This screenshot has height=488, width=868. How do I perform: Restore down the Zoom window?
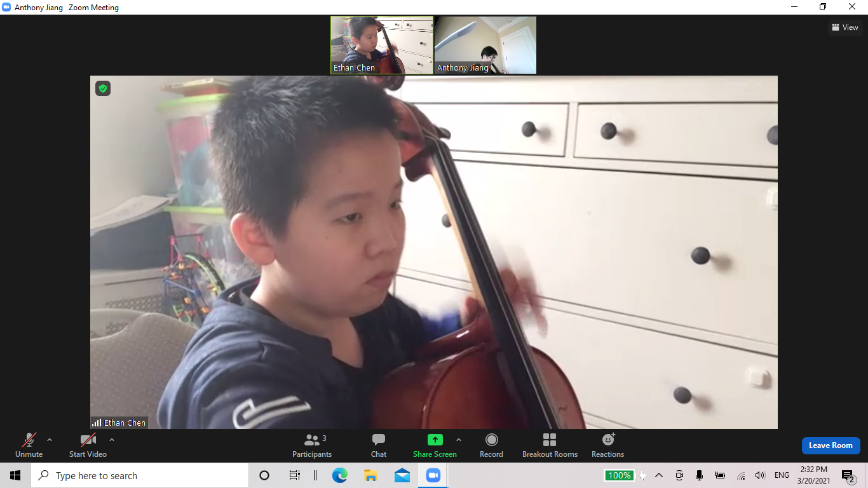(x=823, y=7)
